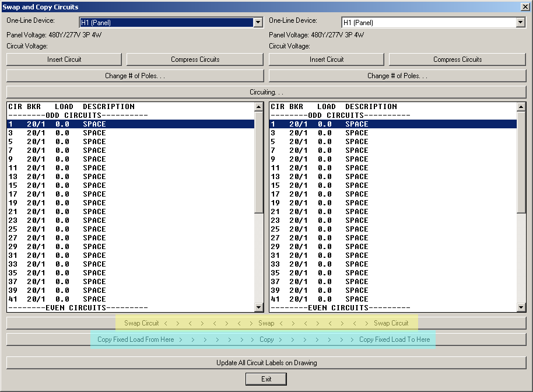Click the Swap Circuit button
Viewport: 533px width, 392px height.
point(266,323)
